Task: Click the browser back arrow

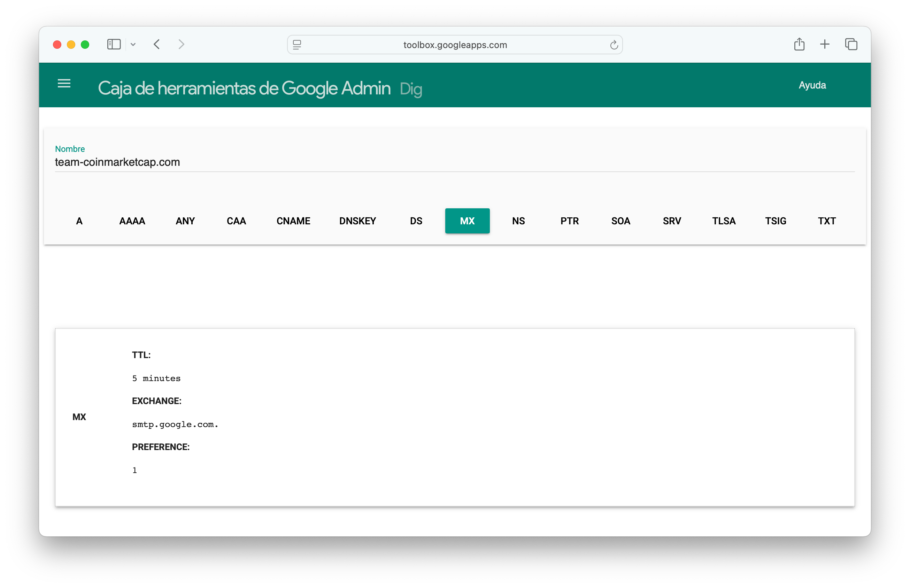Action: 157,45
